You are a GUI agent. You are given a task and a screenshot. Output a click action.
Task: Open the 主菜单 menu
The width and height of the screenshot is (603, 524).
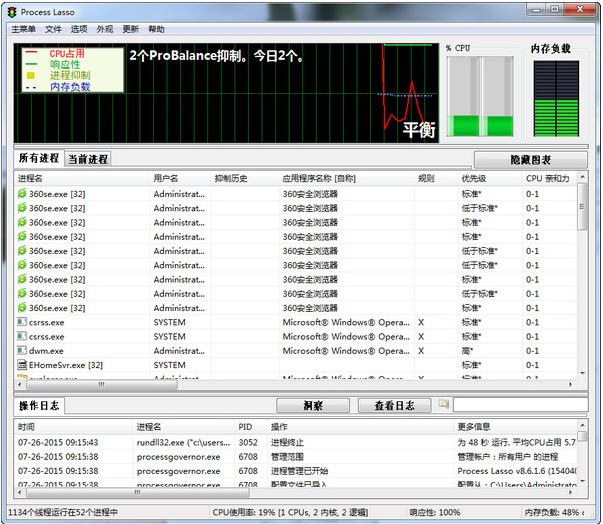tap(23, 29)
